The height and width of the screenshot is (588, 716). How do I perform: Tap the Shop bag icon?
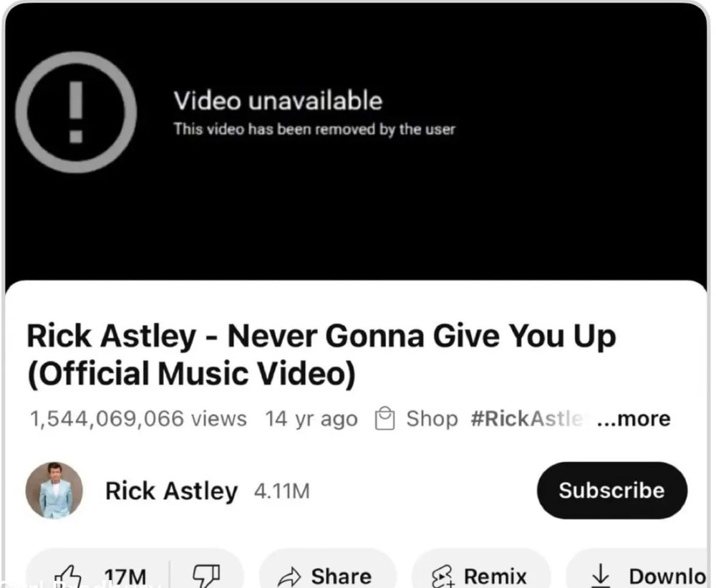(x=384, y=418)
